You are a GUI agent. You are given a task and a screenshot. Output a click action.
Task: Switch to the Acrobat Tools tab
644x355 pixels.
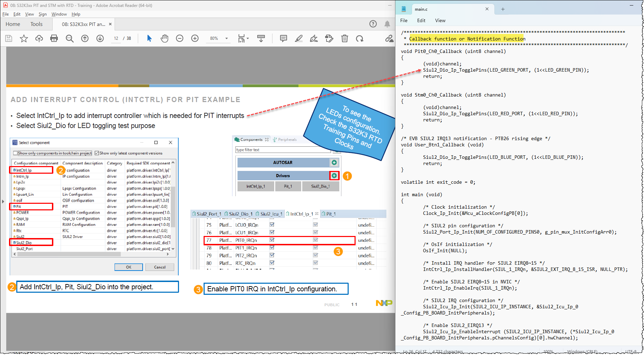(x=36, y=24)
